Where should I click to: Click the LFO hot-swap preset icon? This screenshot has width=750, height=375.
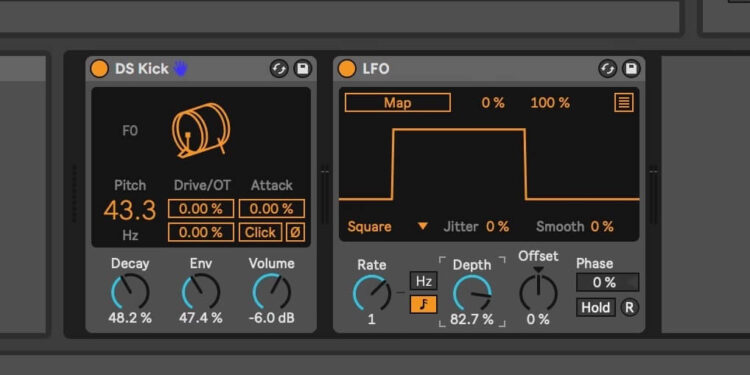click(x=607, y=69)
